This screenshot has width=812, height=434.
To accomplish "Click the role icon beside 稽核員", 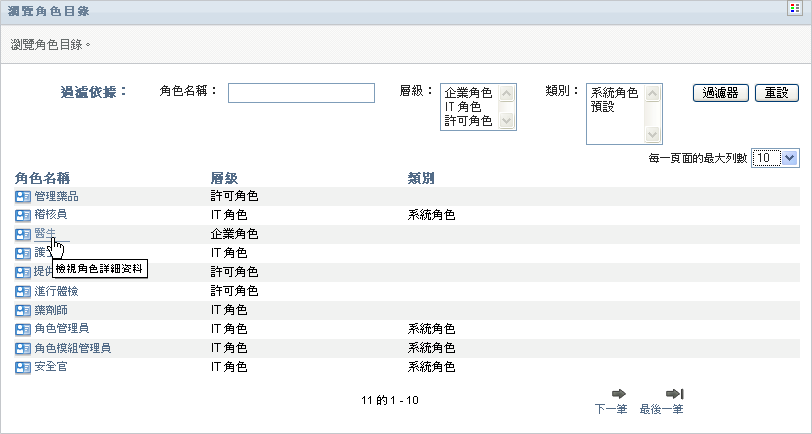I will click(x=23, y=215).
